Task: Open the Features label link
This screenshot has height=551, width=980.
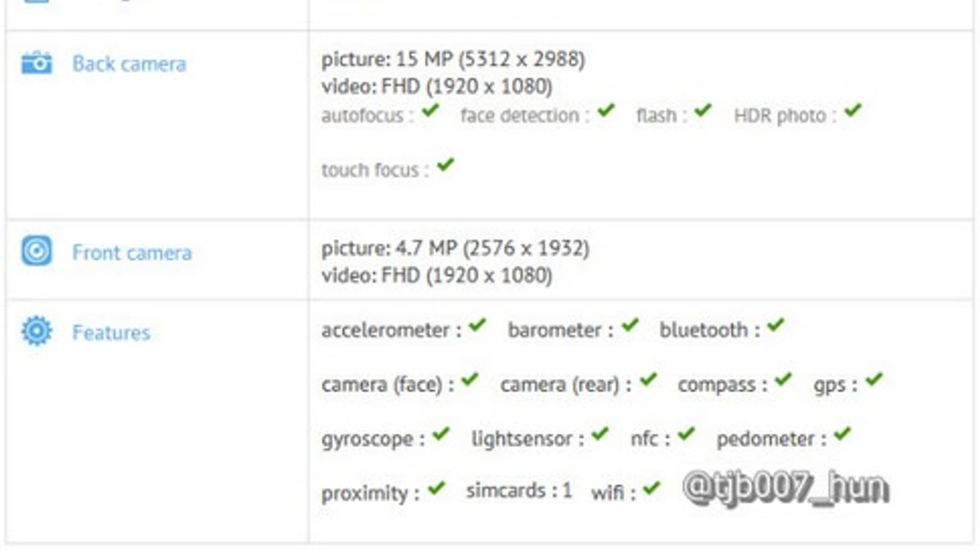Action: click(111, 332)
